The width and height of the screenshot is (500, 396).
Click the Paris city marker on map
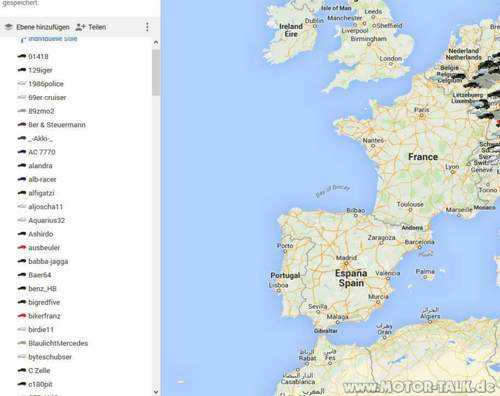point(422,116)
